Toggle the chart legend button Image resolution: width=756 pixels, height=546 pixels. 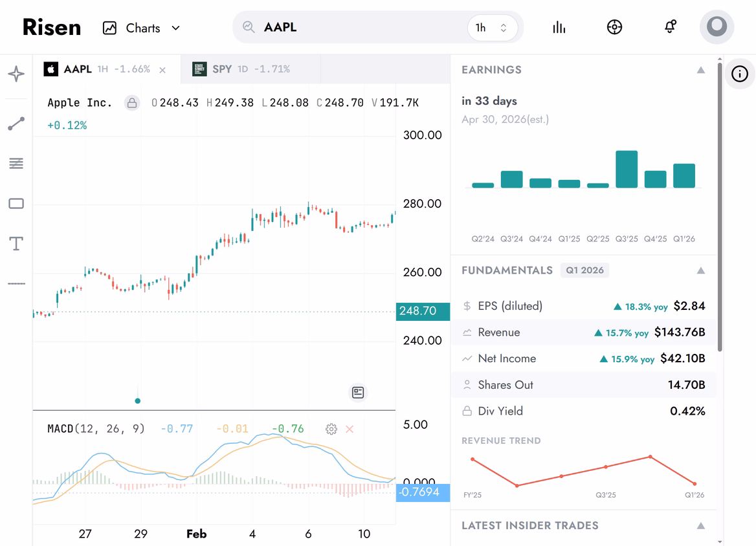pyautogui.click(x=358, y=393)
